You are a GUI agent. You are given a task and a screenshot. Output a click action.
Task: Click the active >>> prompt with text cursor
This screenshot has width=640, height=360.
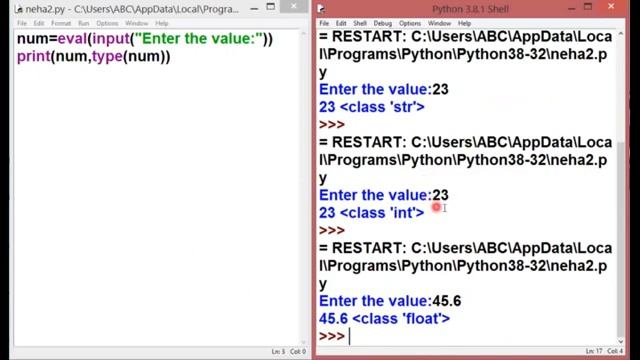click(332, 336)
